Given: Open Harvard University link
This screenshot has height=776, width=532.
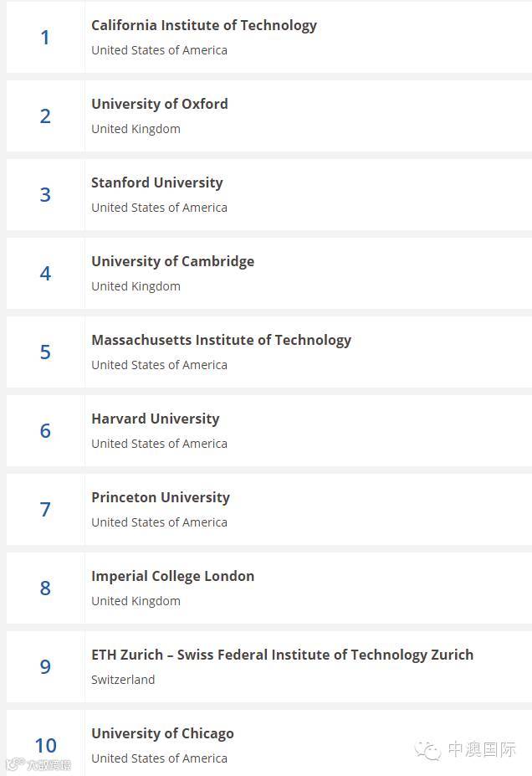Looking at the screenshot, I should coord(156,419).
